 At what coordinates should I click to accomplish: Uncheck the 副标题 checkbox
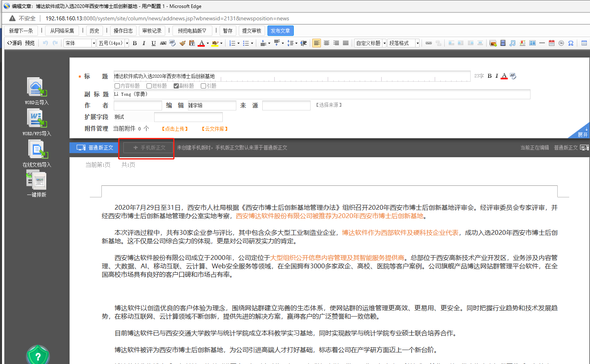(176, 86)
